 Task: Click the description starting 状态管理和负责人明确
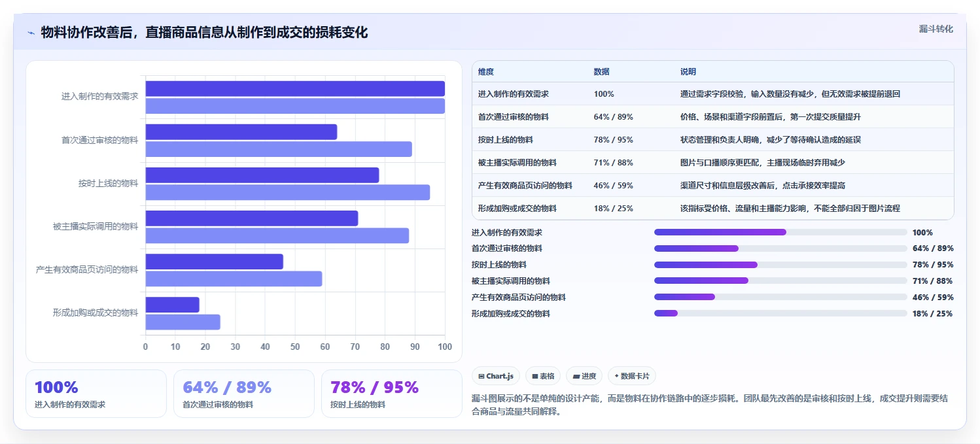pos(771,140)
